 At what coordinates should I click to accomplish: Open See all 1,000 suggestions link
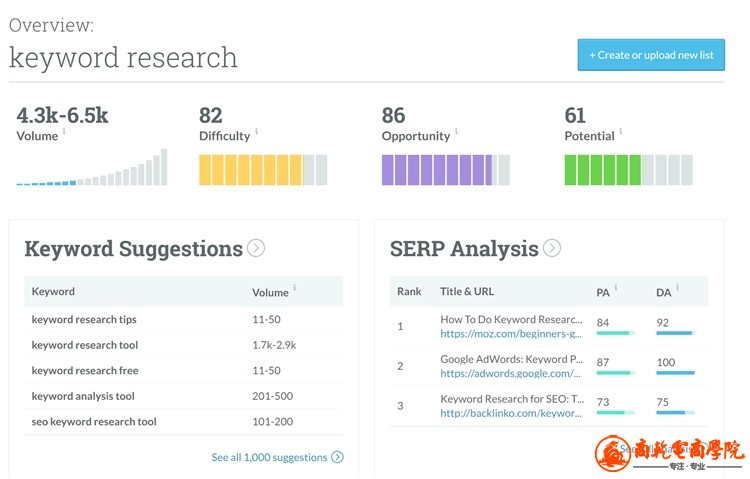[x=269, y=457]
